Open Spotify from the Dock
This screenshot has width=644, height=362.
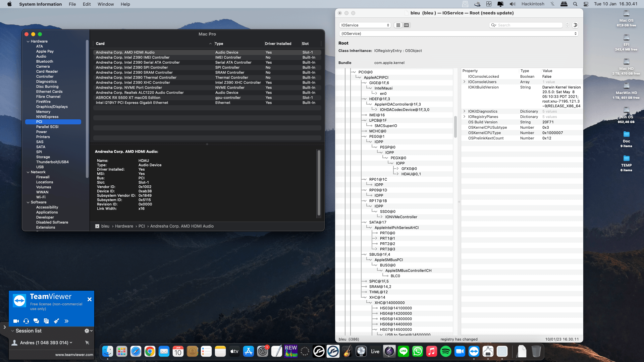[x=445, y=351]
